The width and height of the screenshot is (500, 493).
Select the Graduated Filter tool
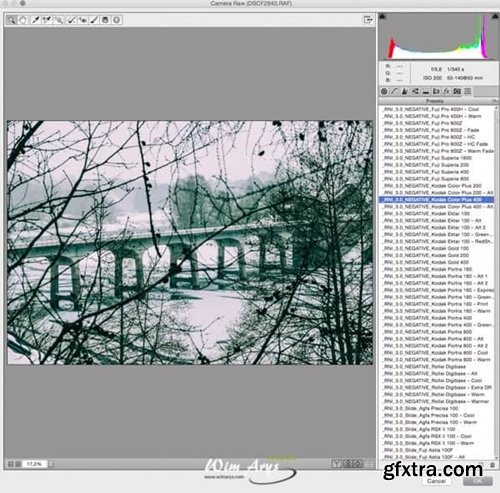tap(105, 20)
